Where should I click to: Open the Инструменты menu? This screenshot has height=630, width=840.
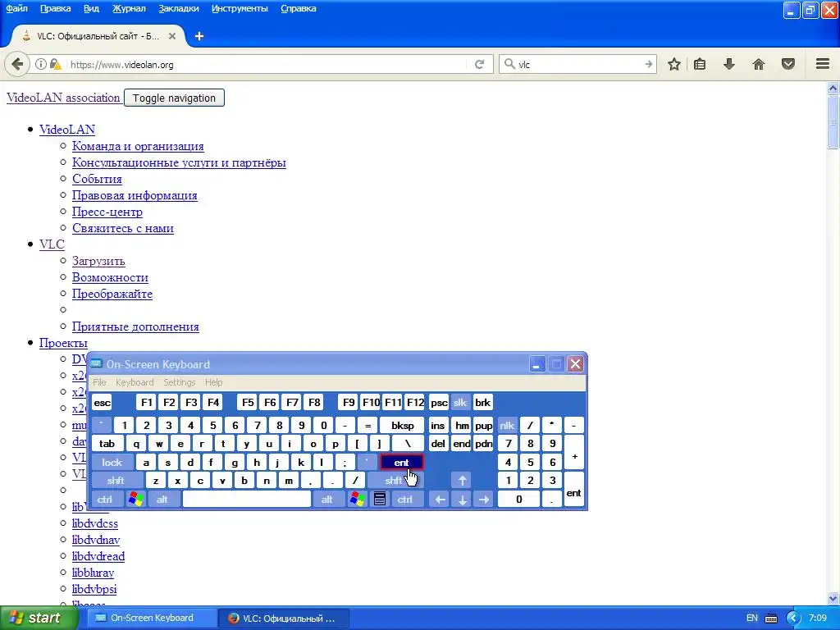pyautogui.click(x=240, y=8)
